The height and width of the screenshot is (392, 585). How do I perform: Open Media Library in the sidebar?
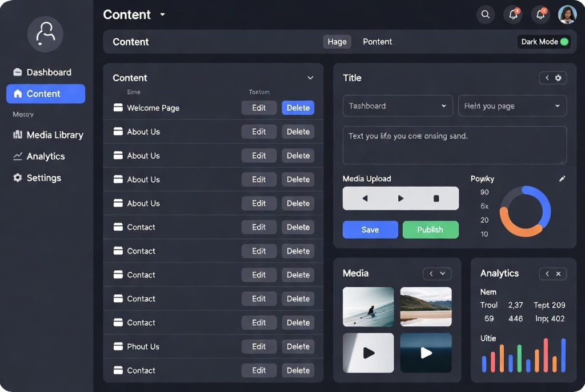48,135
